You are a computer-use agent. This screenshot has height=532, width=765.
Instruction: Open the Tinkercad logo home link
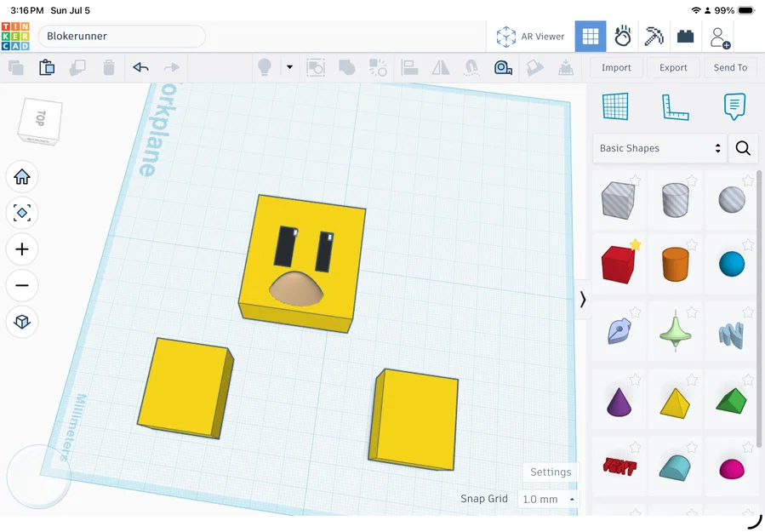coord(15,36)
